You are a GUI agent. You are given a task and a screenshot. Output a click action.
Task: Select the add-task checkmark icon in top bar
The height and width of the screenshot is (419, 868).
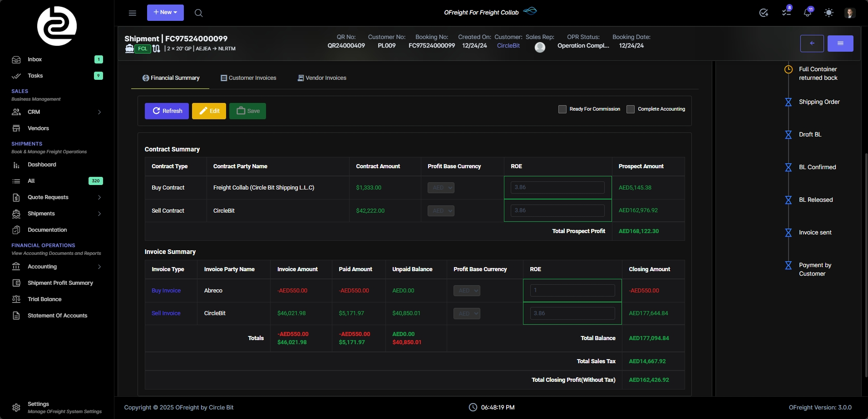point(764,12)
